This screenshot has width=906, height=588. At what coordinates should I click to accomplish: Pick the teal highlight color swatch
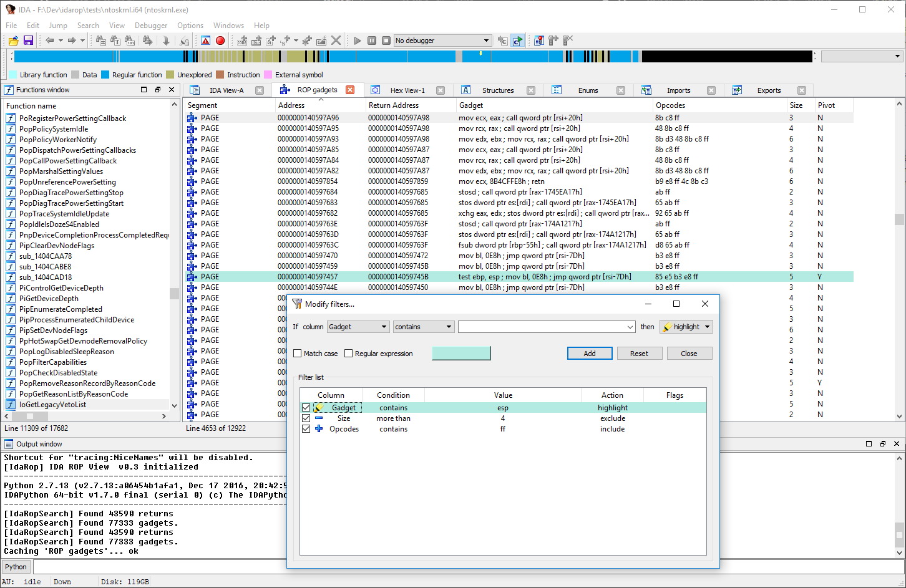point(461,354)
